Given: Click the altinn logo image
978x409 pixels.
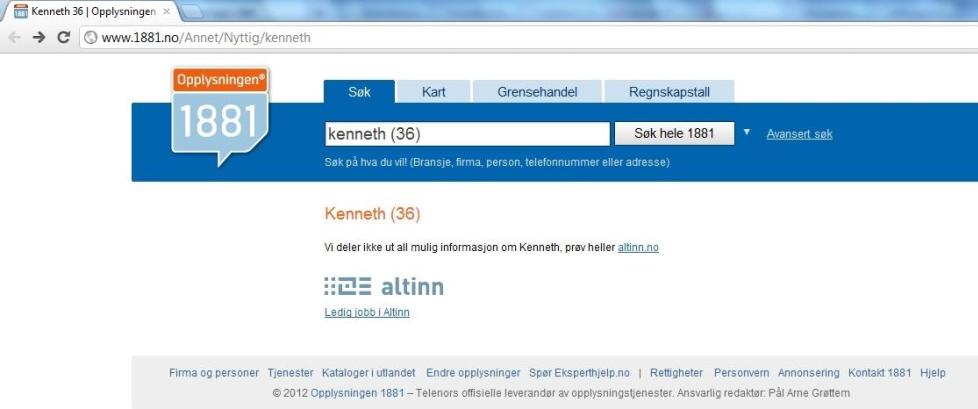Looking at the screenshot, I should tap(384, 286).
